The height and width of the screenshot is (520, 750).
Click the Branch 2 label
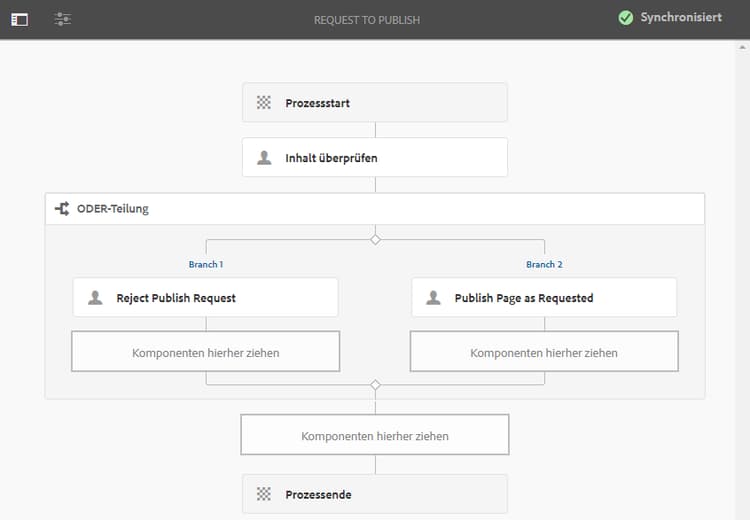[x=544, y=265]
